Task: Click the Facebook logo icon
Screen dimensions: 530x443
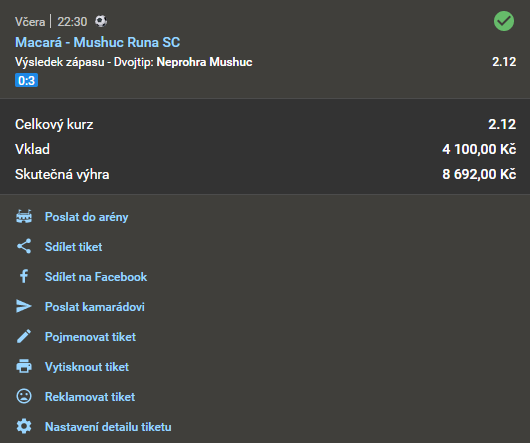Action: (x=24, y=276)
